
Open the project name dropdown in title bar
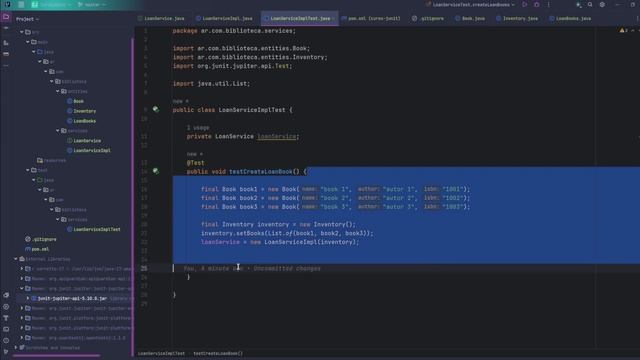coord(51,4)
